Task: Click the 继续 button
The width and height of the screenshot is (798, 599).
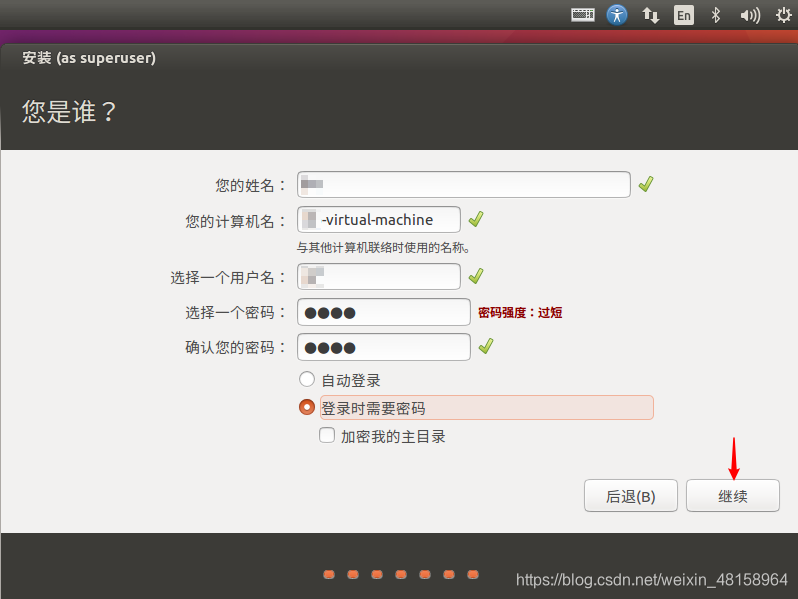Action: (x=733, y=496)
